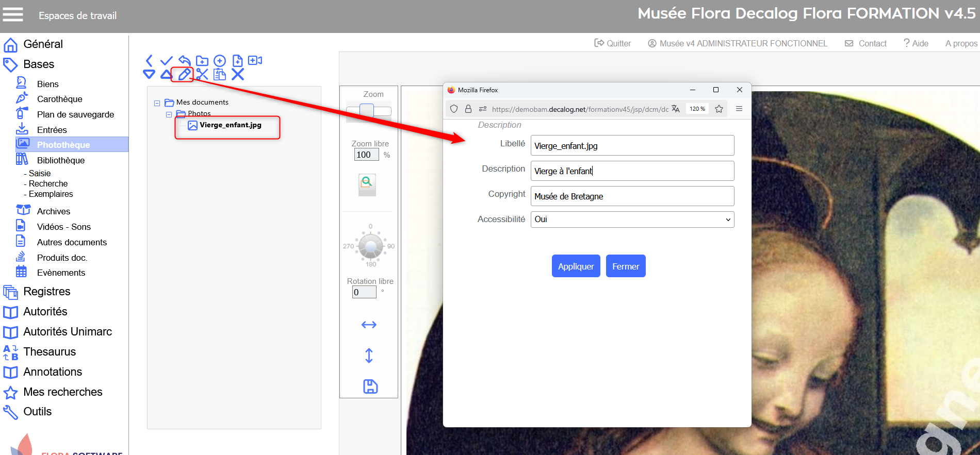This screenshot has width=980, height=455.
Task: Click the paste clipboard icon
Action: tap(220, 75)
